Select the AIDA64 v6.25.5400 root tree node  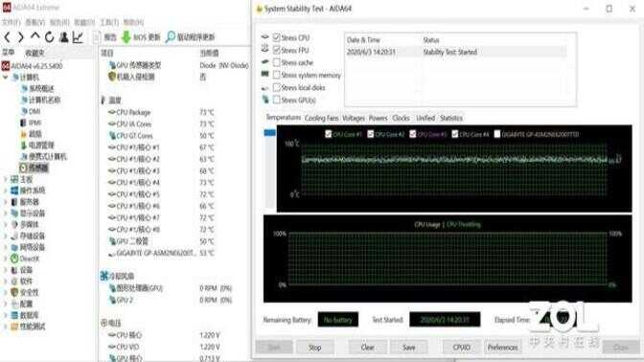point(32,66)
